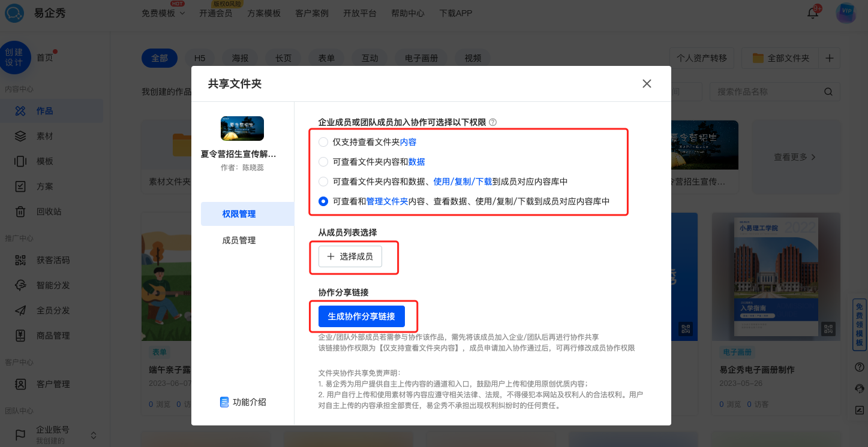The height and width of the screenshot is (447, 868).
Task: Open 作品 in the sidebar
Action: tap(52, 111)
